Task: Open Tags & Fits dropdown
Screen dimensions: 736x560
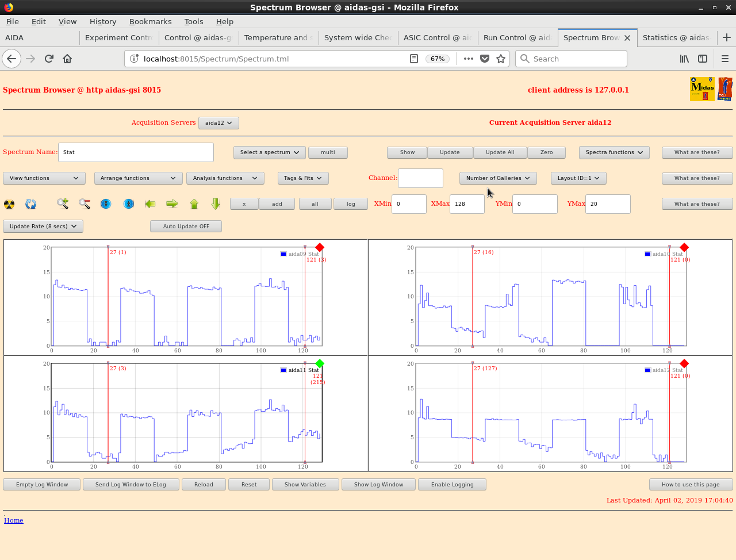Action: [302, 178]
